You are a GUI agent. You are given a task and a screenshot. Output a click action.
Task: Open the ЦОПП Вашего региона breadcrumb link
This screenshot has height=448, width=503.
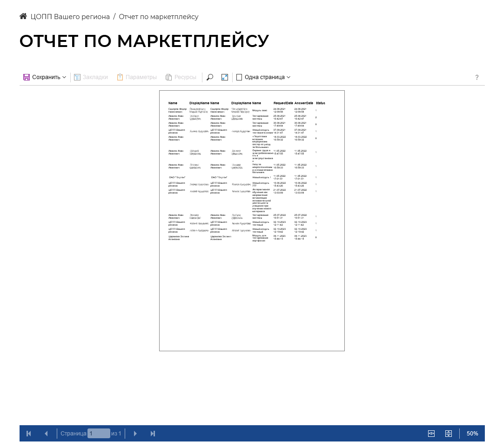70,17
